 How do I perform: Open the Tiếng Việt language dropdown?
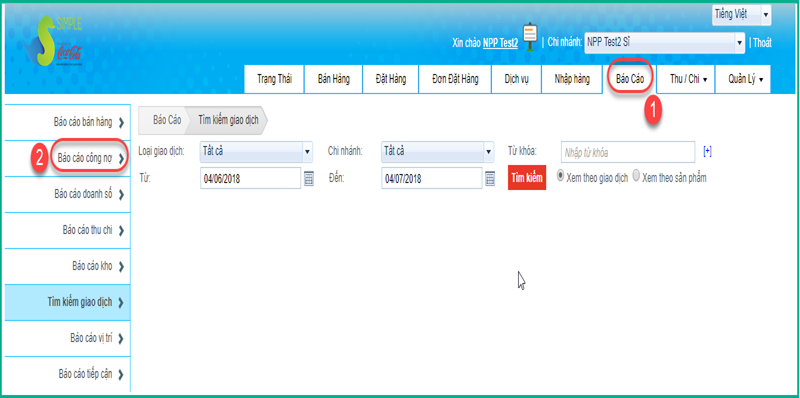tap(741, 15)
